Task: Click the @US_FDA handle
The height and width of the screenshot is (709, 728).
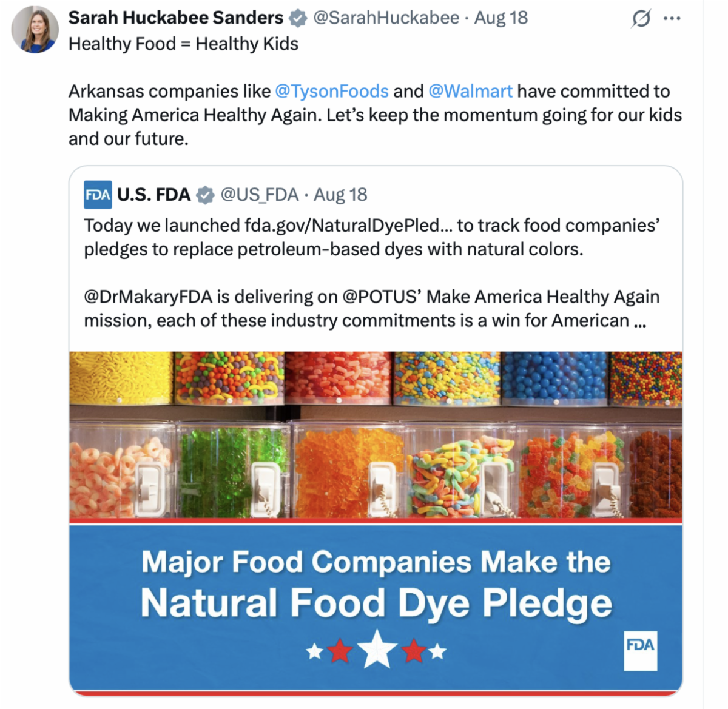Action: point(260,195)
